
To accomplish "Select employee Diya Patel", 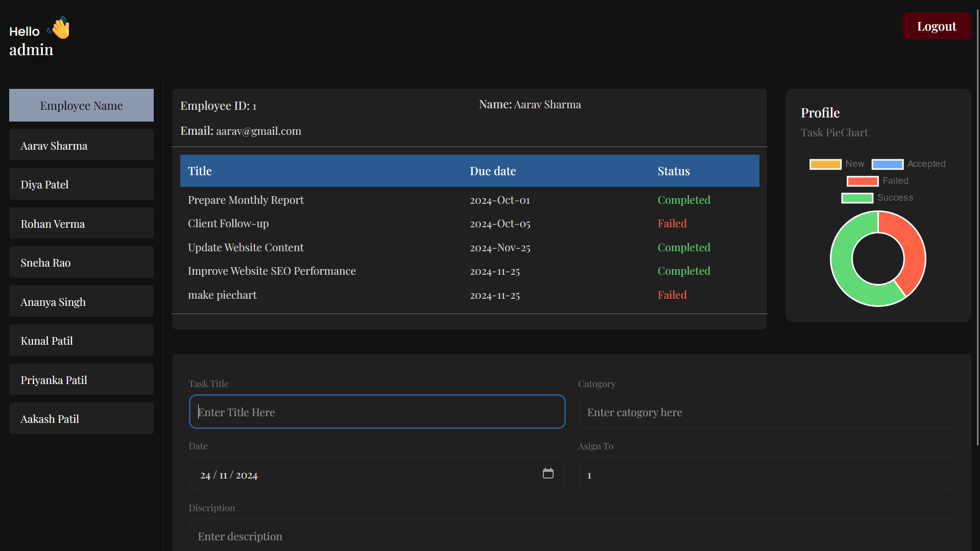I will 81,184.
